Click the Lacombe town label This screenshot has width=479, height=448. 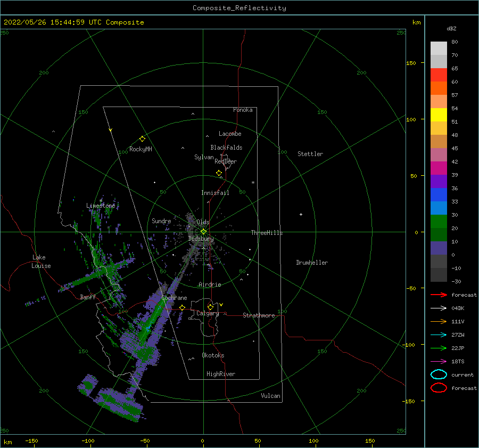230,134
